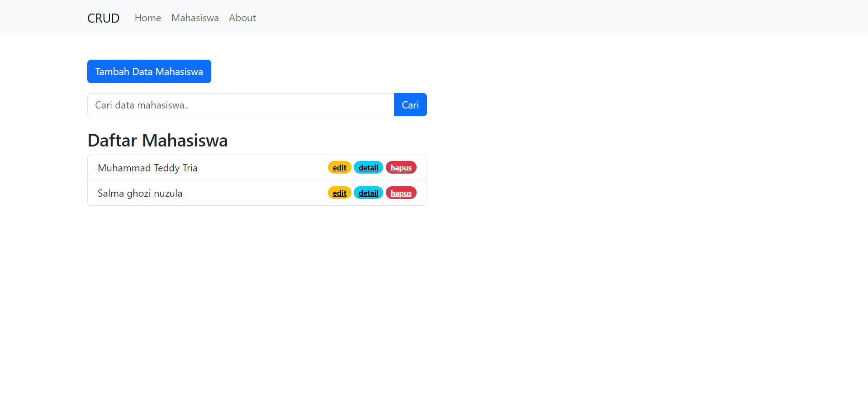Hapus the Muhammad Teddy Tria entry
The width and height of the screenshot is (868, 420).
(401, 168)
